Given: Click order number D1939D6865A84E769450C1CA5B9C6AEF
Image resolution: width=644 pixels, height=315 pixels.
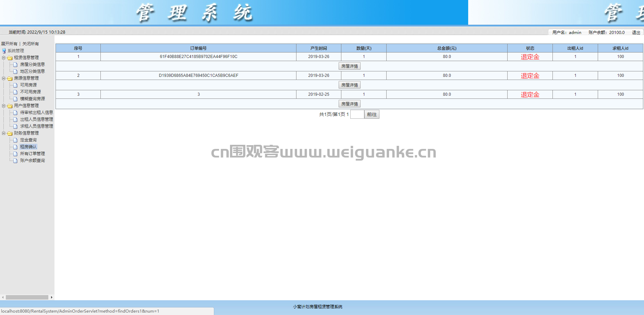Looking at the screenshot, I should (198, 75).
